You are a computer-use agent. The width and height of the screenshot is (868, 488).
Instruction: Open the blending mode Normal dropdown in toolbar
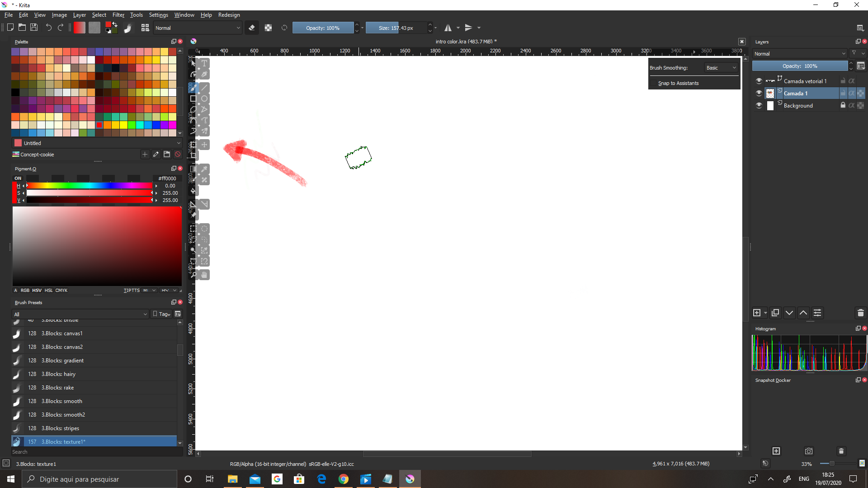coord(198,28)
